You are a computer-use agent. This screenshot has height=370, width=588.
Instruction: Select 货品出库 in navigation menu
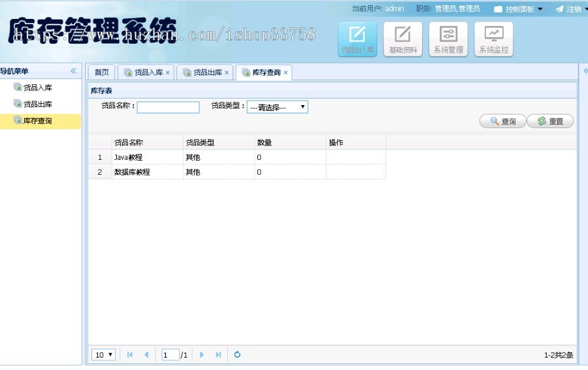(x=37, y=104)
